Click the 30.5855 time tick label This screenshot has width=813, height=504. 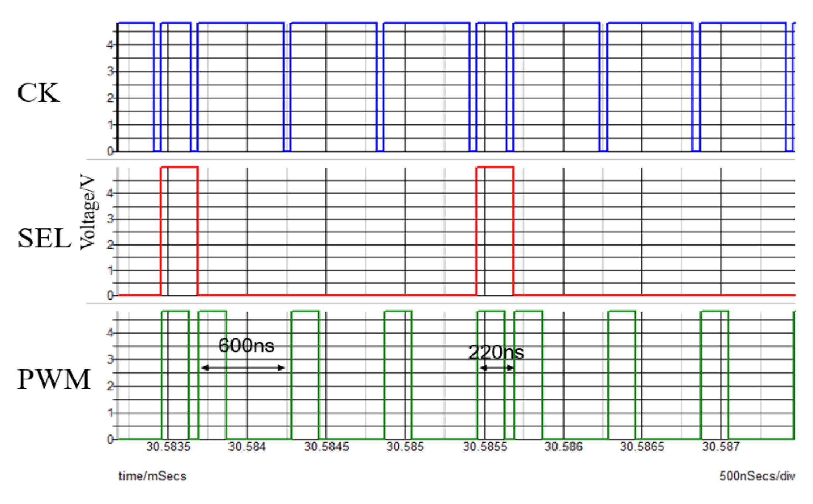(485, 447)
